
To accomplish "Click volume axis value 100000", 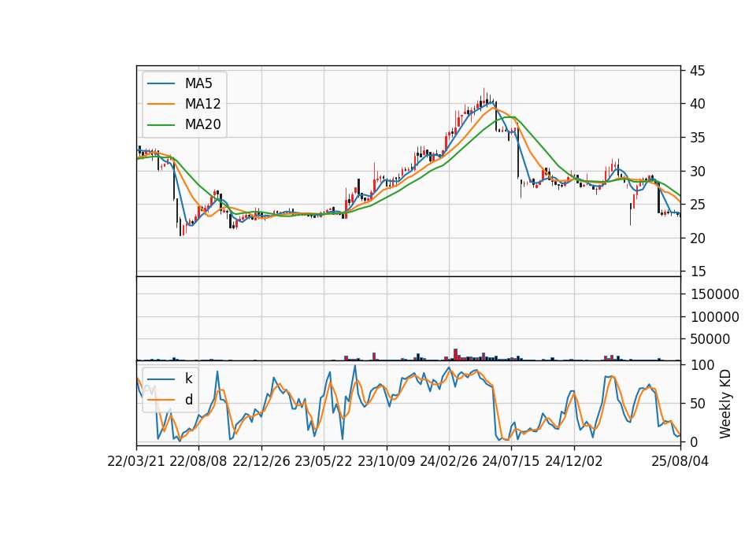I will [714, 317].
